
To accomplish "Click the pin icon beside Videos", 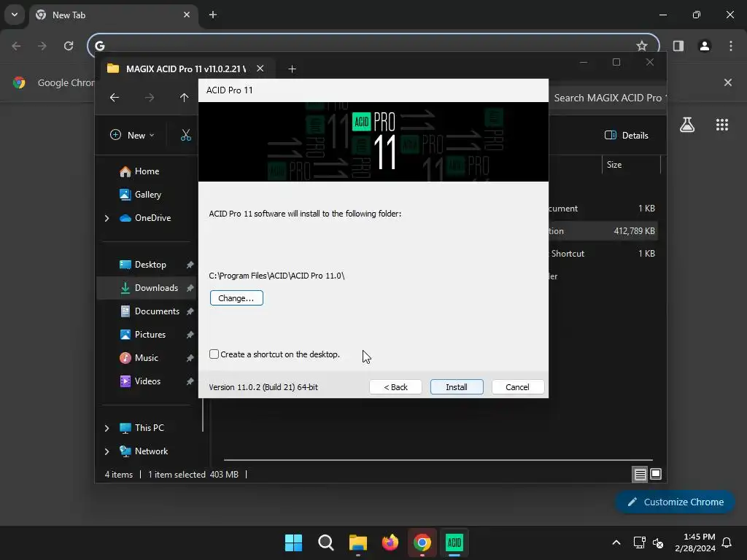I will pyautogui.click(x=190, y=381).
